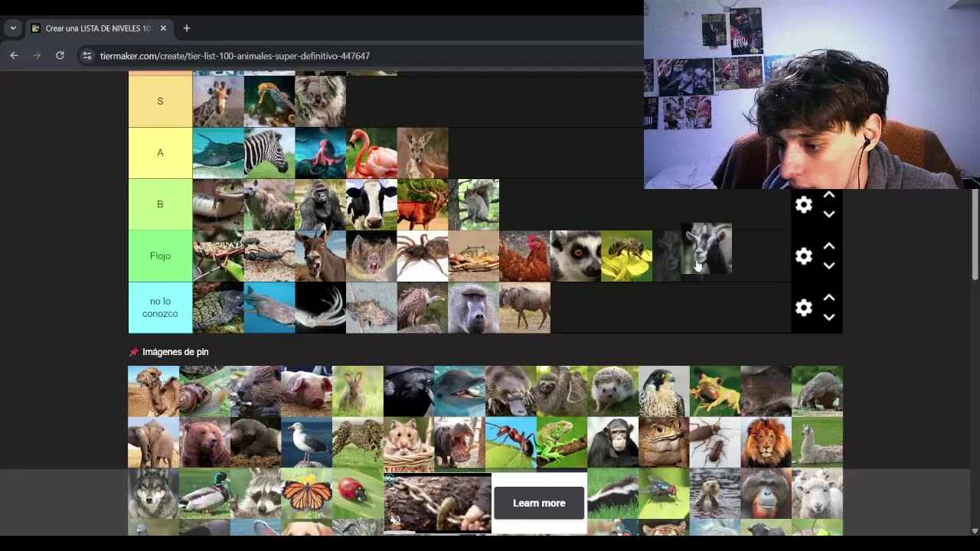
Task: Select the zebra image in A tier
Action: click(x=269, y=153)
